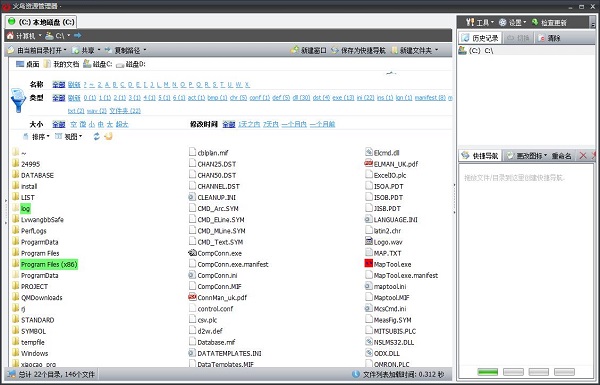Select the ConnMan_uk.pdf file icon
Image resolution: width=600 pixels, height=385 pixels.
coord(192,297)
